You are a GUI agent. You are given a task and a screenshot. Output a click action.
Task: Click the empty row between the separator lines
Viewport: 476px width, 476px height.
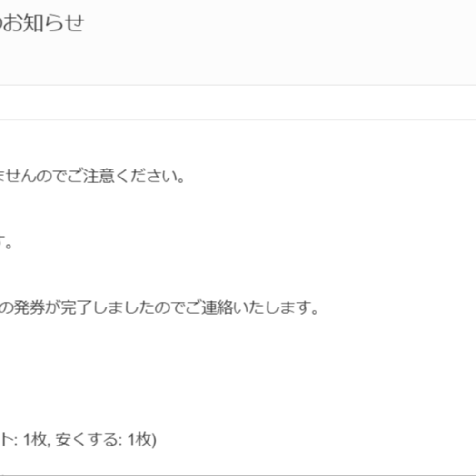click(x=238, y=103)
